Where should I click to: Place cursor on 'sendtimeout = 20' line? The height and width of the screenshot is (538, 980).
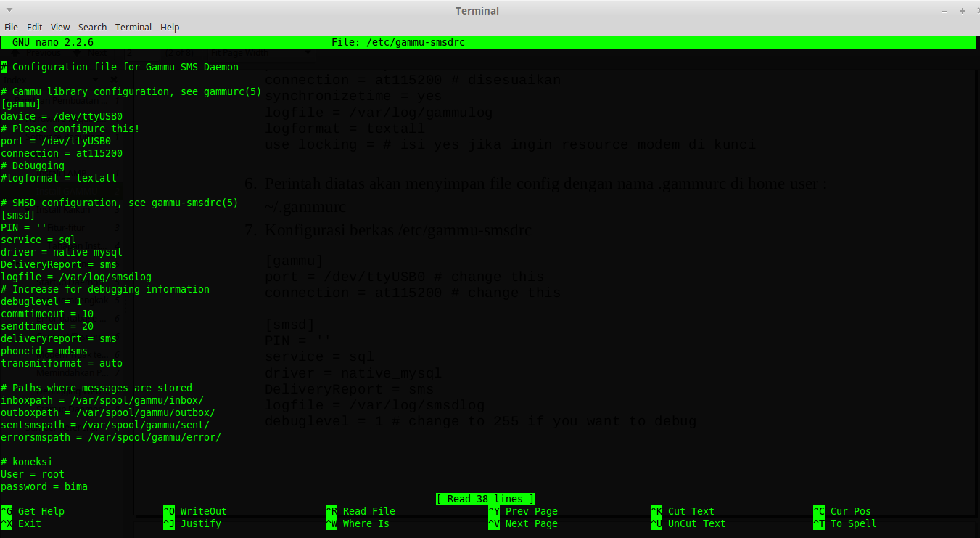[47, 326]
